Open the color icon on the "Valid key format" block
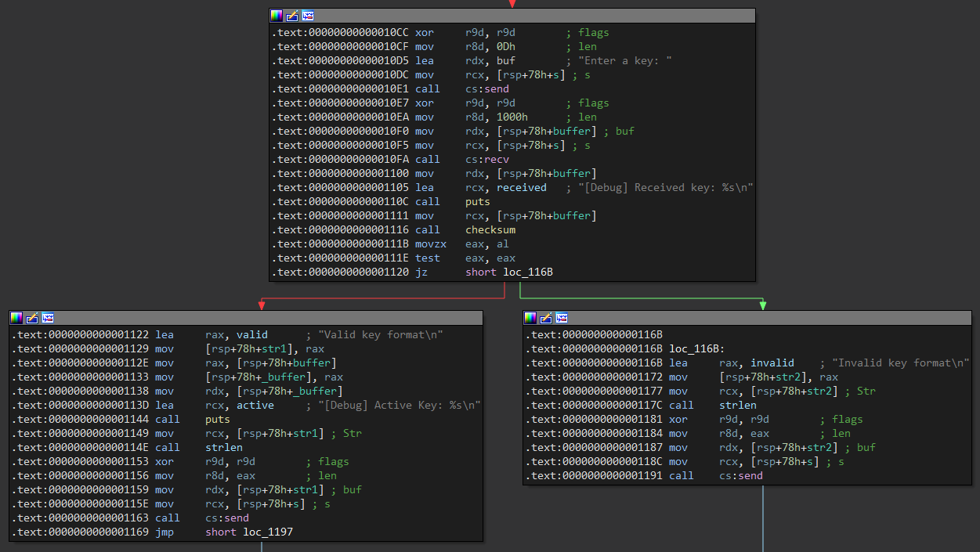The image size is (980, 552). (x=16, y=318)
